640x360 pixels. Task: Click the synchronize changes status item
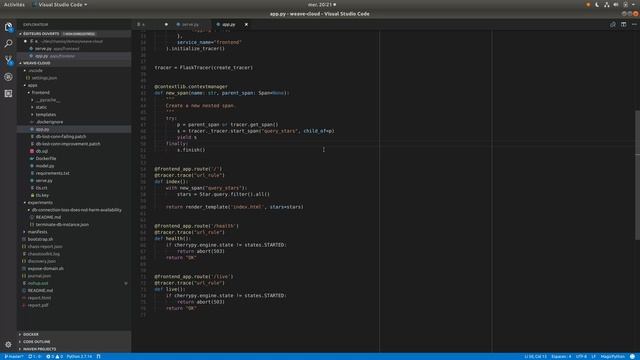point(34,356)
